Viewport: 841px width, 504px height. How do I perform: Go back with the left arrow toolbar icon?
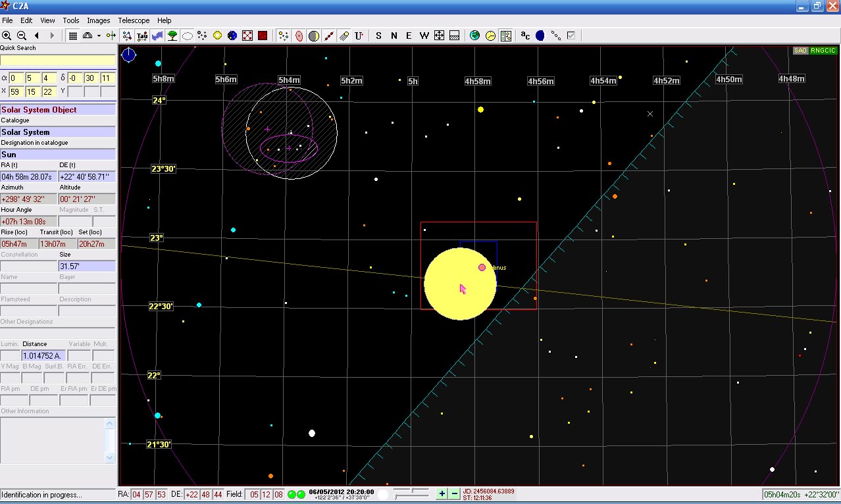point(37,36)
